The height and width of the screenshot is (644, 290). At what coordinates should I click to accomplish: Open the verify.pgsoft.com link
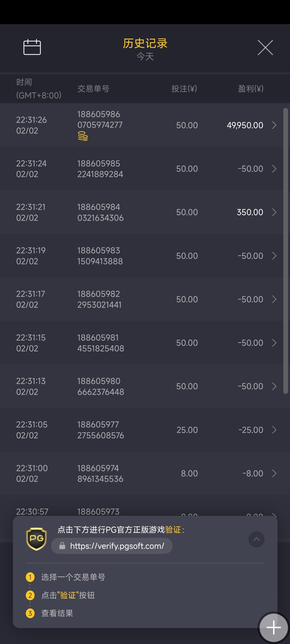pos(117,546)
